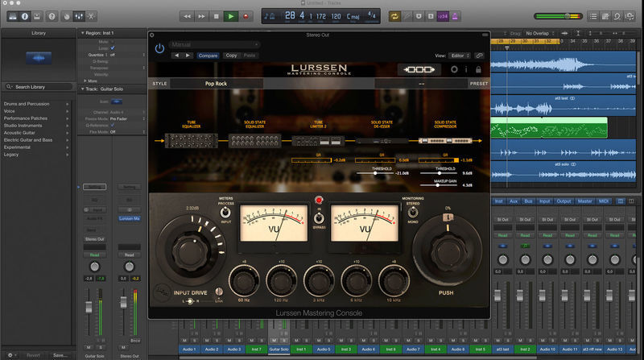
Task: Click the PUSH knob
Action: point(448,251)
